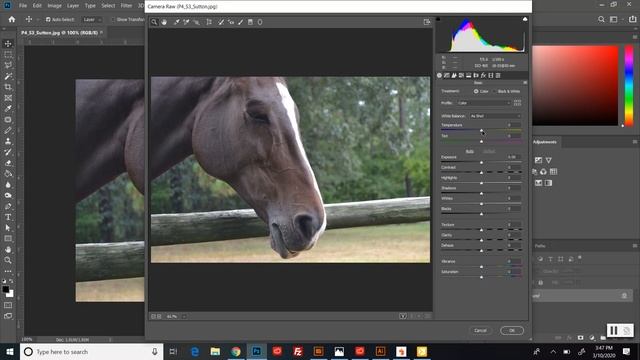Select the Spot Removal tool in Camera Raw
The width and height of the screenshot is (640, 360).
[x=221, y=22]
